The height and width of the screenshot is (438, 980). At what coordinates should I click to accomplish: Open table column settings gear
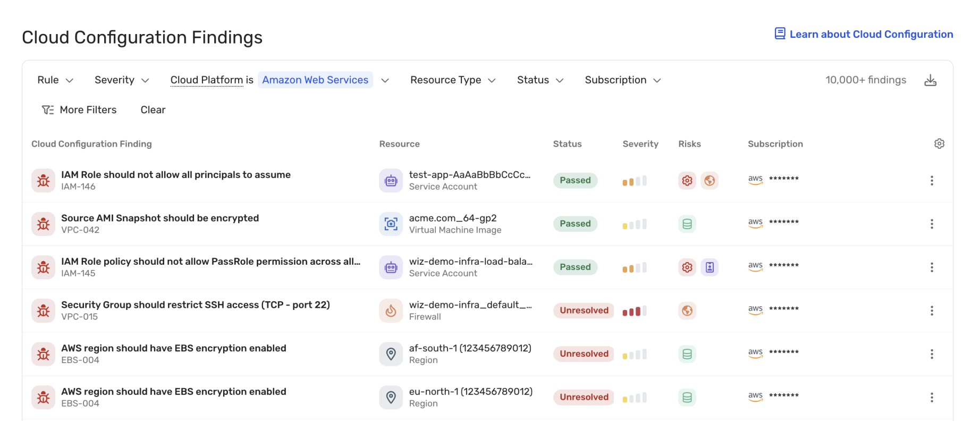click(939, 144)
